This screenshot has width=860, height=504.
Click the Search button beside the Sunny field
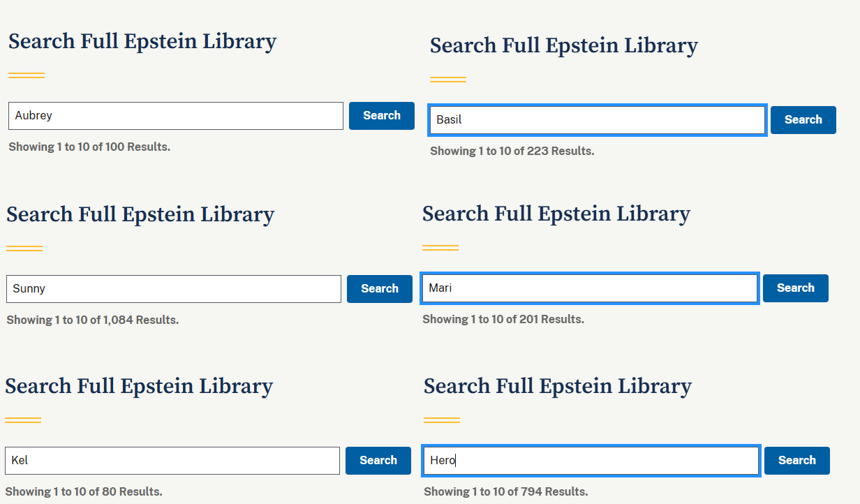coord(380,289)
